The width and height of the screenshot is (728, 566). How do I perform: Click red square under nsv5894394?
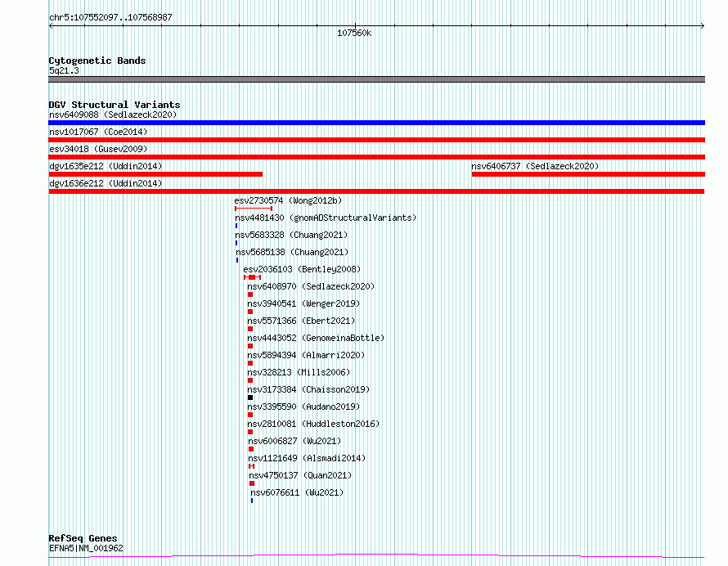pos(250,363)
